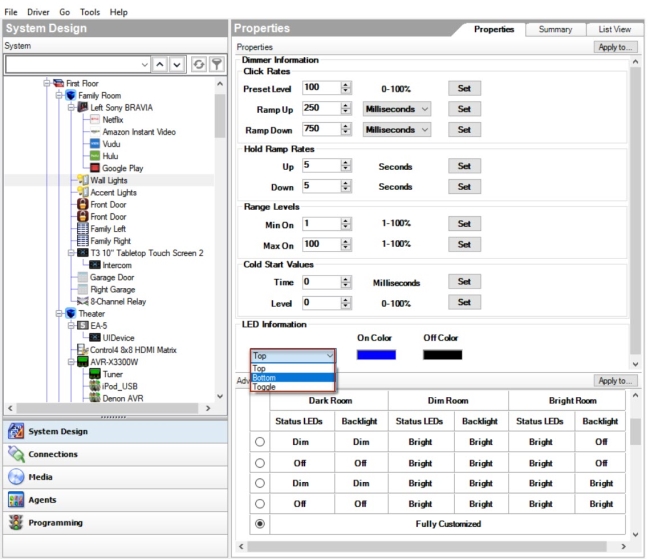Click the tree horizontal scrollbar

[109, 408]
